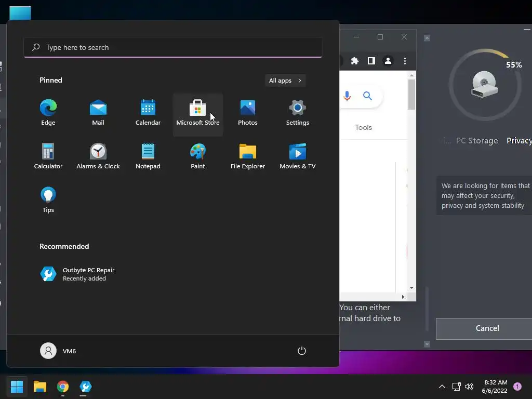The width and height of the screenshot is (532, 399).
Task: Click the Outbyte scroll up arrow
Action: point(427,38)
